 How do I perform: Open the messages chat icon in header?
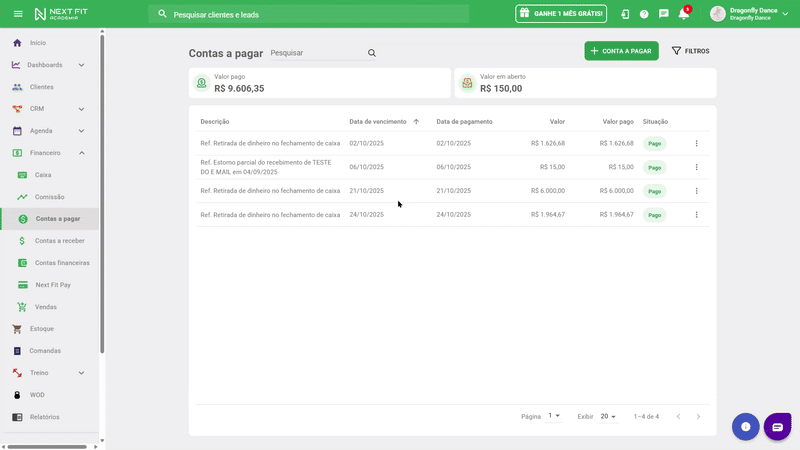[x=663, y=14]
